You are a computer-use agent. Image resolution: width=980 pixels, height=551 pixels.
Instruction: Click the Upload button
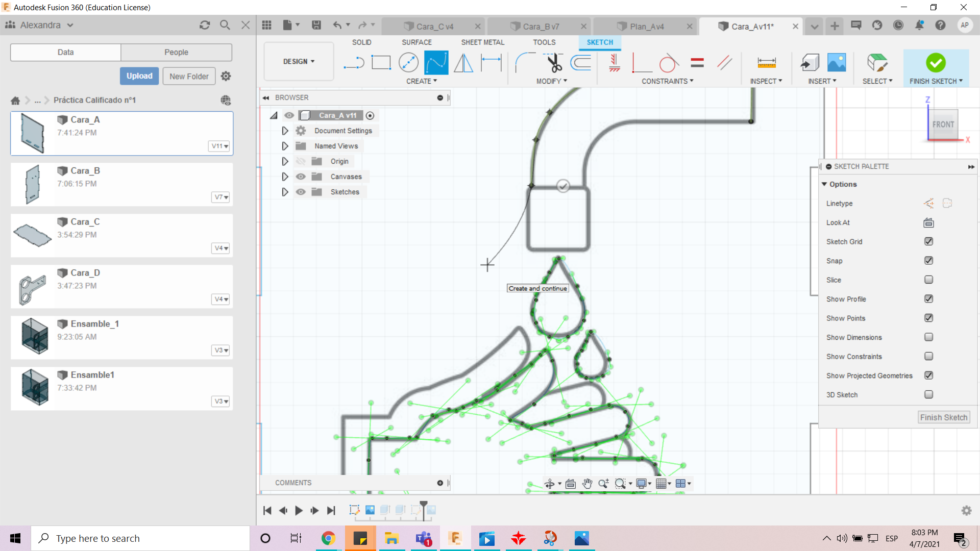139,76
